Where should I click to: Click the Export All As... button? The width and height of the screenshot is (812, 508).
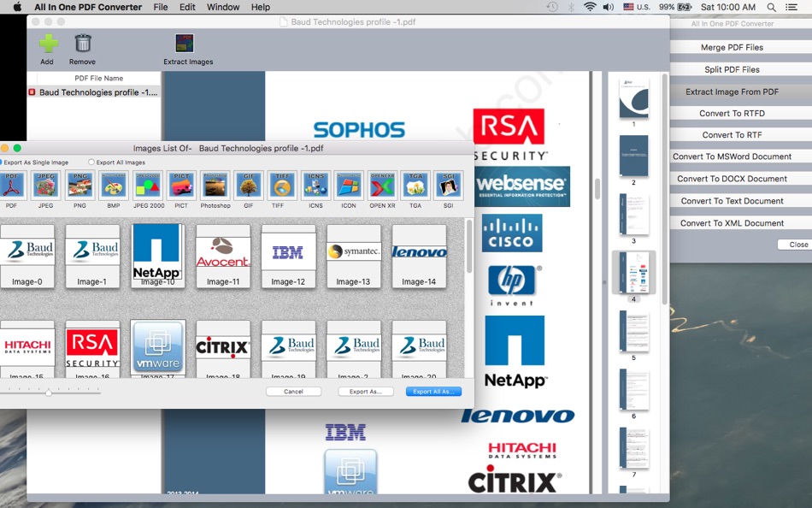click(433, 392)
